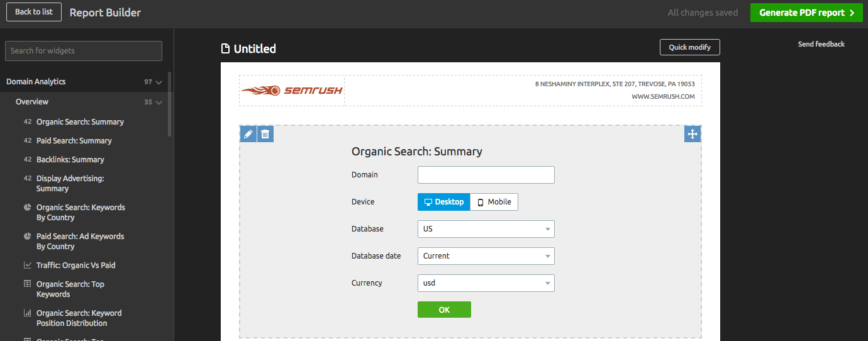Screen dimensions: 868x341
Task: Open the Database date dropdown
Action: [486, 256]
